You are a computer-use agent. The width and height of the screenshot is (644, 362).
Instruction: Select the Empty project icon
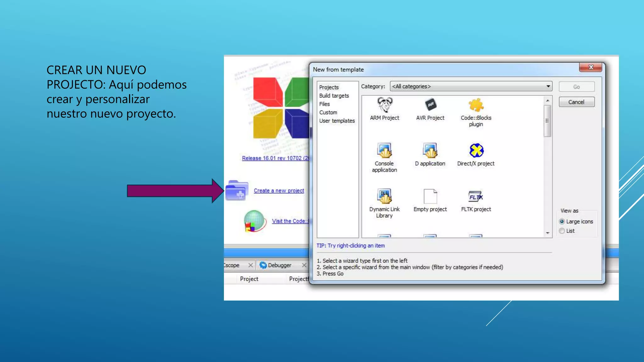(x=430, y=197)
